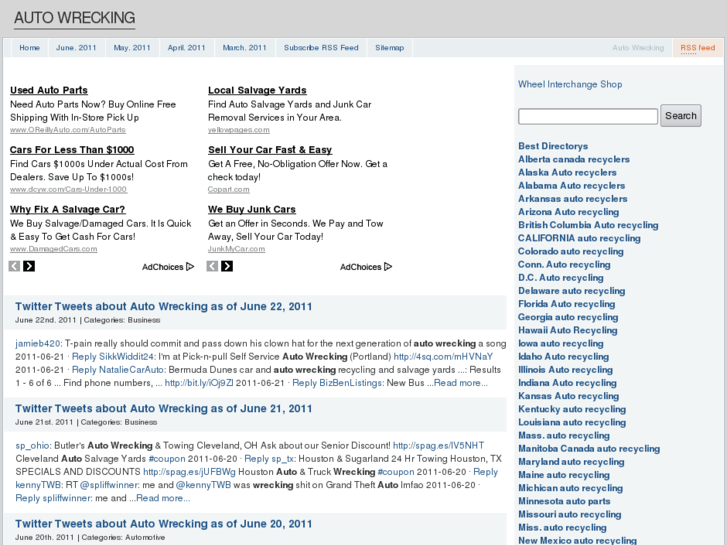
Task: Click the Automotive category under June 20 post
Action: (x=145, y=537)
